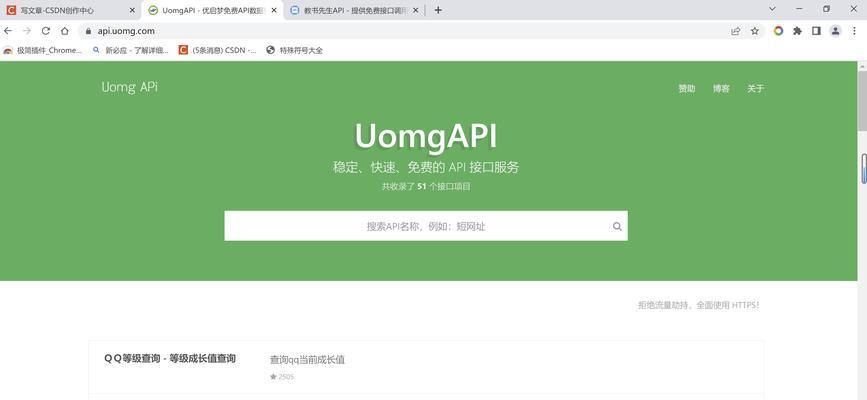This screenshot has height=400, width=867.
Task: Open the colorful circle extension icon
Action: (779, 31)
